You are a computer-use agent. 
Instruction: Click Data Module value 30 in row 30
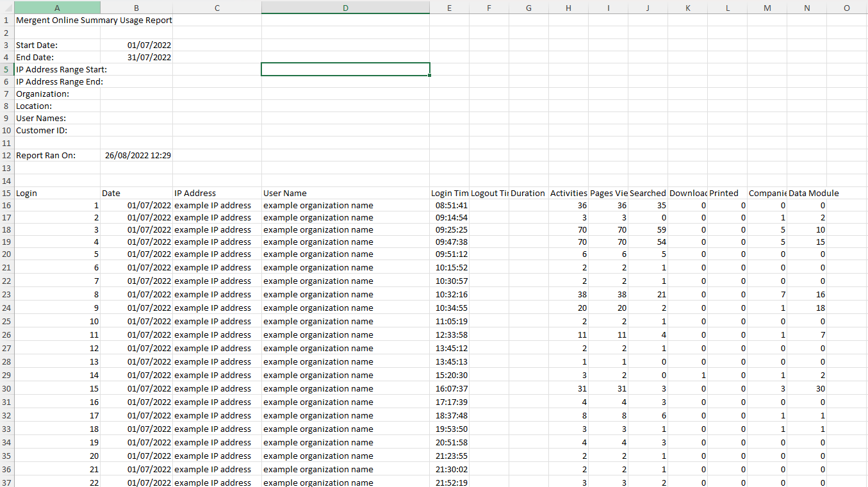[x=807, y=389]
